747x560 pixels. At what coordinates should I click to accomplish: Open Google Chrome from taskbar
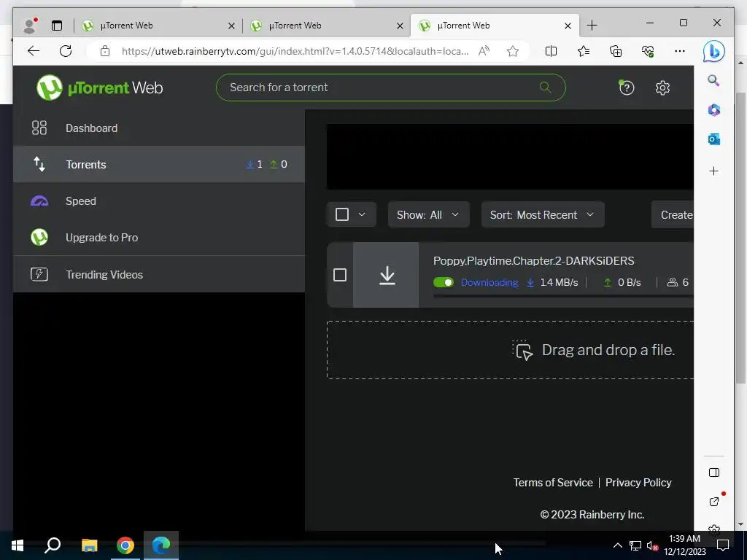[125, 545]
